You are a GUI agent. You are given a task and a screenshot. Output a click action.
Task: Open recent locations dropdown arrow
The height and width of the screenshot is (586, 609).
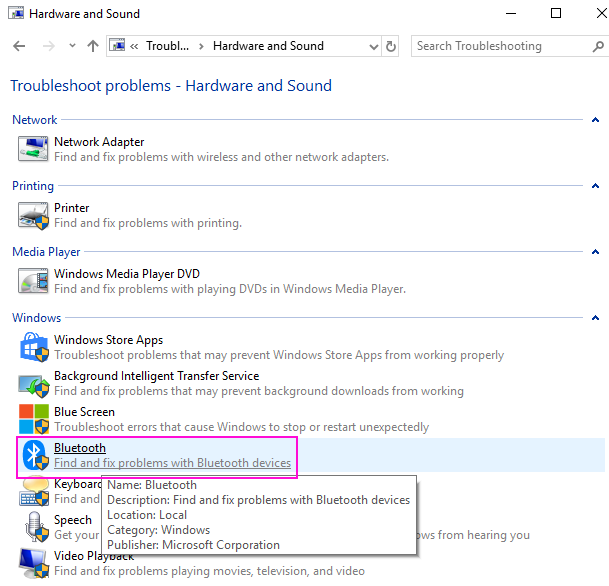pos(72,45)
